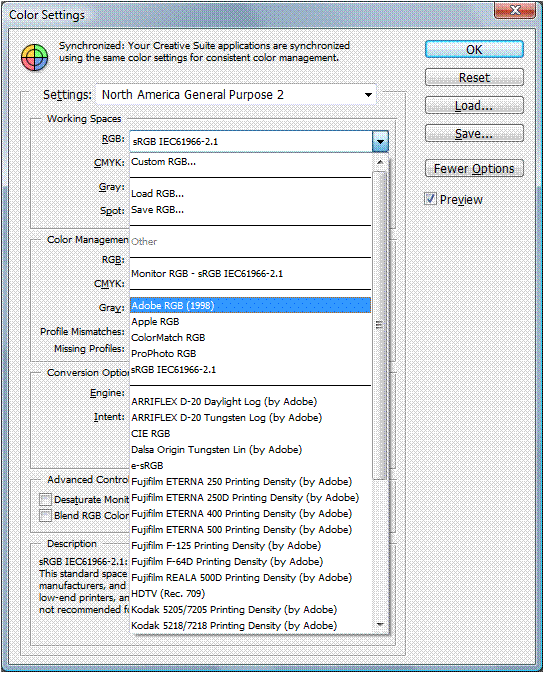Select Monitor RGB - sRGB IEC61966-2.1

click(x=250, y=273)
